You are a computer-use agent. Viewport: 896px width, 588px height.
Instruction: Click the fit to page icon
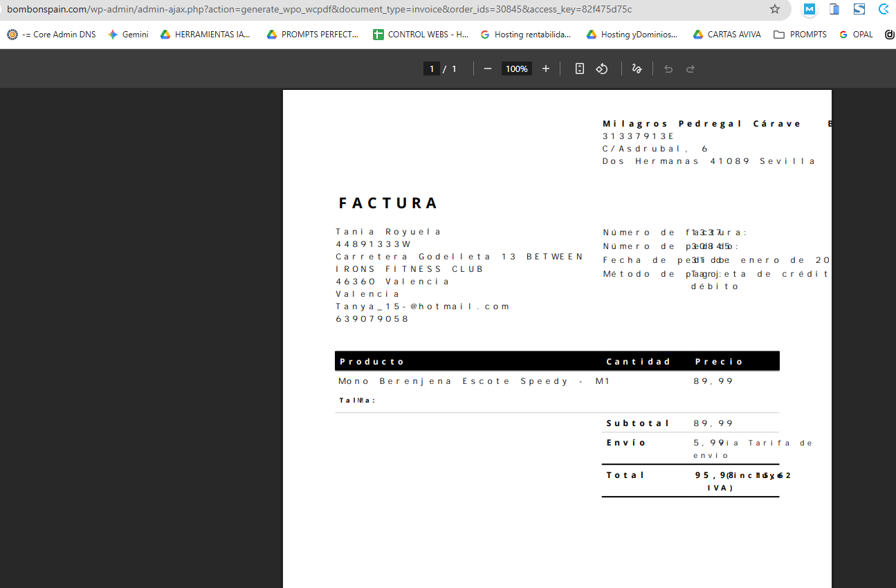[580, 68]
